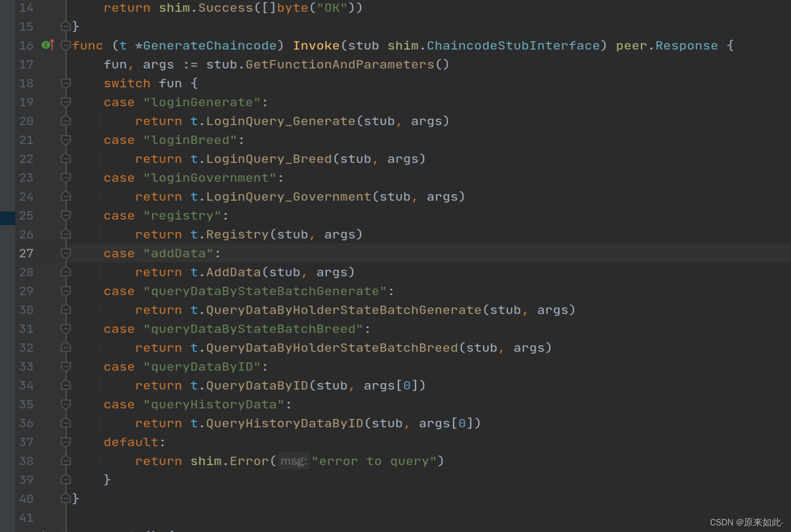Fold the case "addData" block
This screenshot has width=791, height=532.
66,253
